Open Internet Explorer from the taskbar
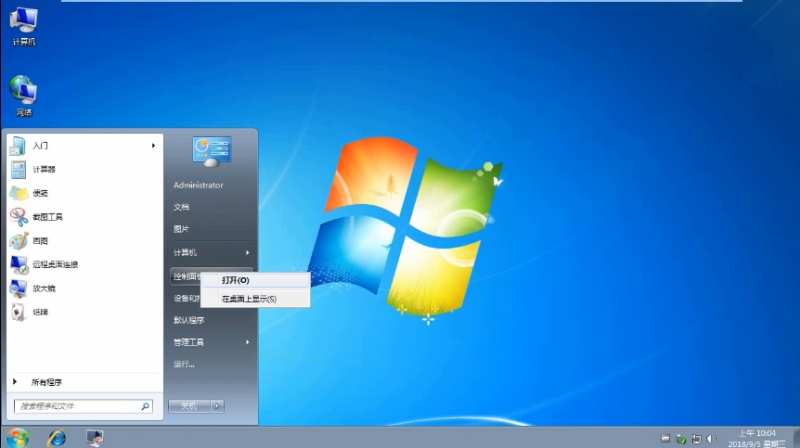This screenshot has height=448, width=800. (57, 438)
